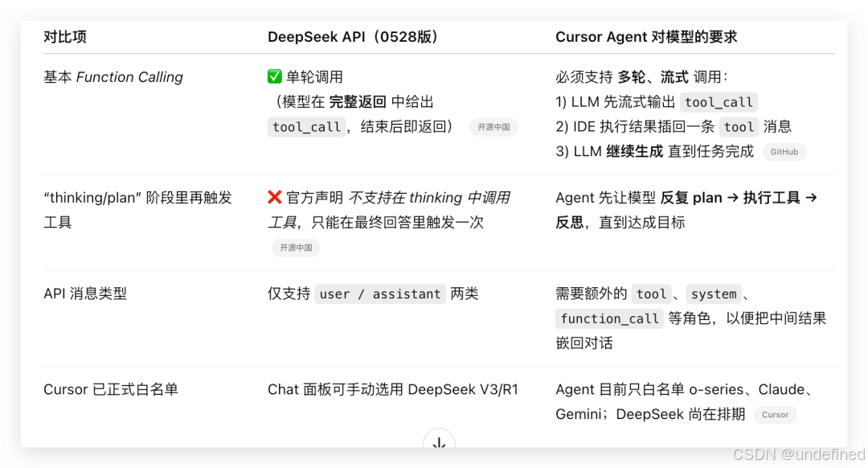The width and height of the screenshot is (868, 468).
Task: Select the tool code chip in the IDE step
Action: (x=739, y=126)
